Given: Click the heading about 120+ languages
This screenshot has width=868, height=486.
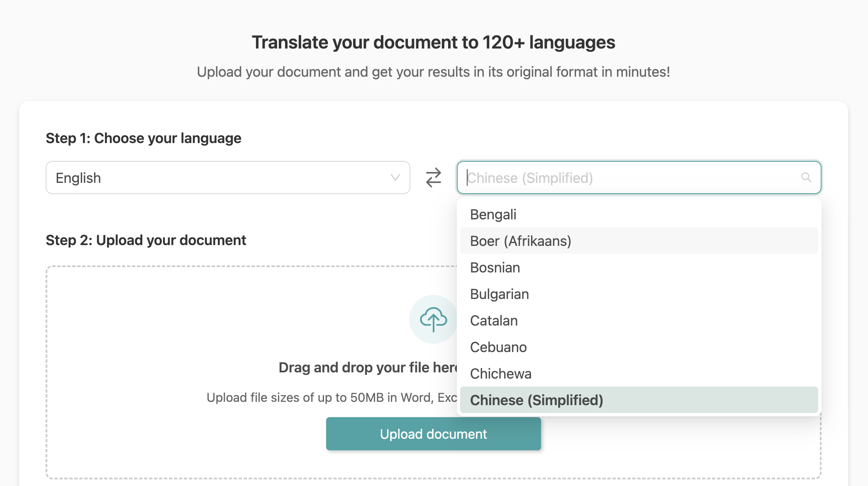Looking at the screenshot, I should (x=434, y=42).
